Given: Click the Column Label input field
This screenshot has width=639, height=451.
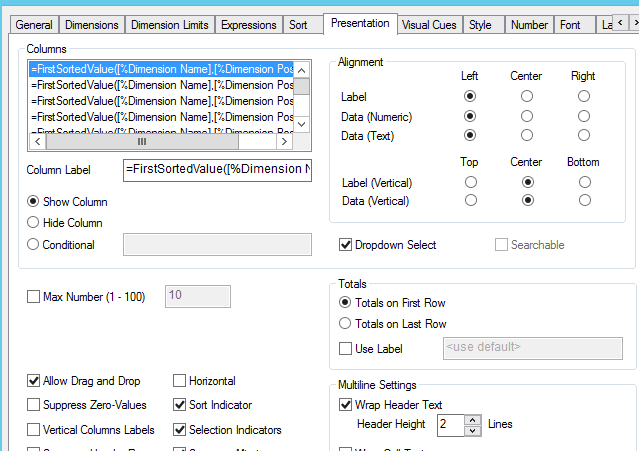Looking at the screenshot, I should [x=217, y=170].
